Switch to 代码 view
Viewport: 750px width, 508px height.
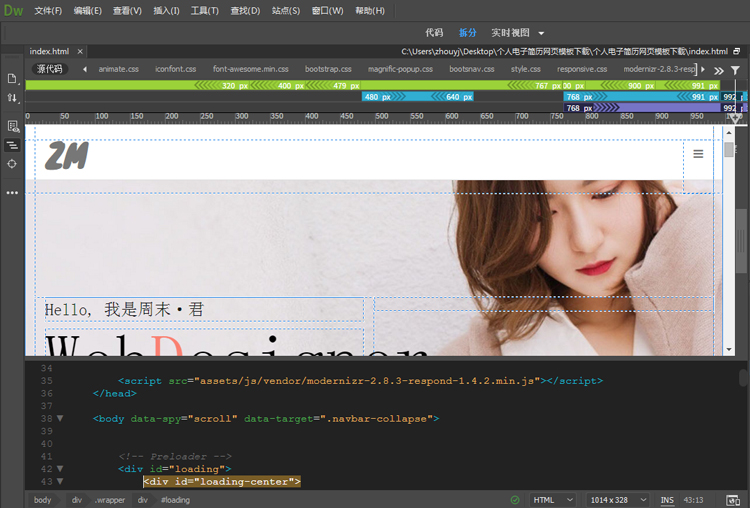point(434,33)
